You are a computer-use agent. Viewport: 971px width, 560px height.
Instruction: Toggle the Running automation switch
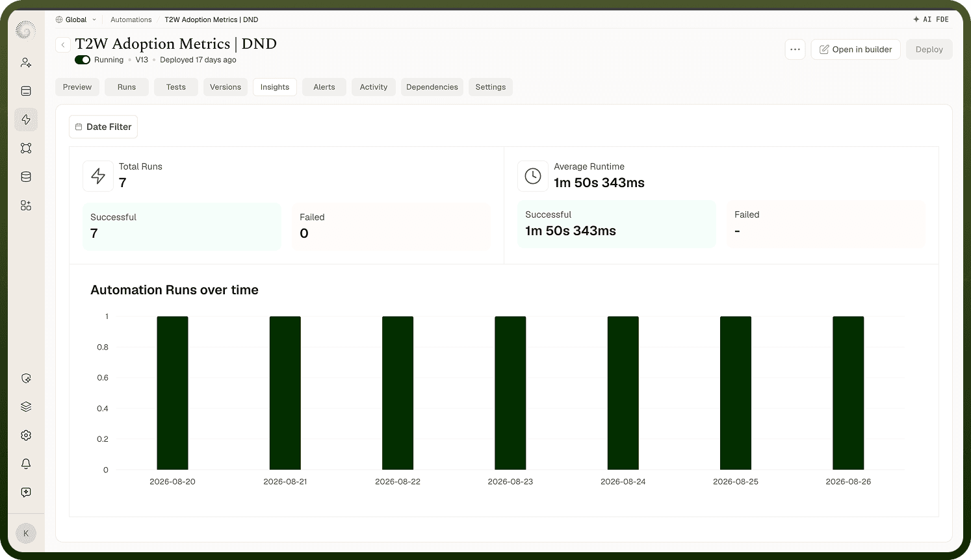[x=83, y=60]
